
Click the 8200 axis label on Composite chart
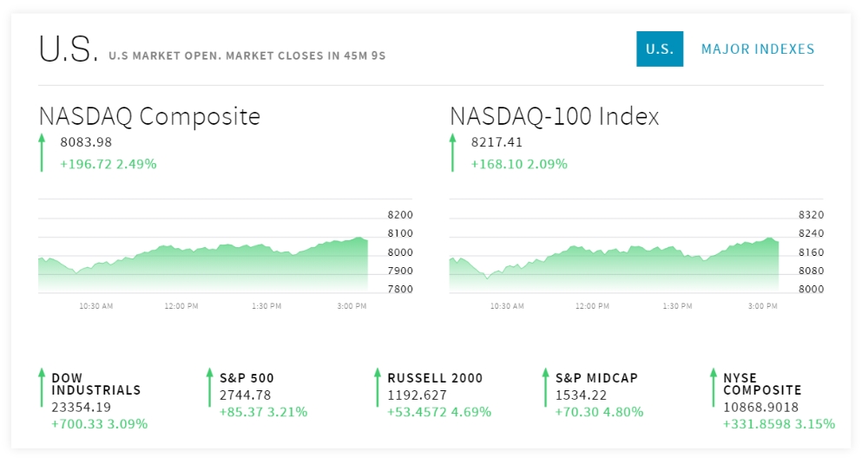(400, 214)
